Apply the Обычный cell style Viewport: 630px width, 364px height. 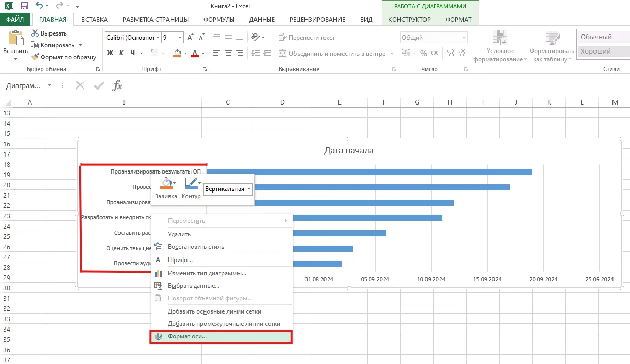604,37
